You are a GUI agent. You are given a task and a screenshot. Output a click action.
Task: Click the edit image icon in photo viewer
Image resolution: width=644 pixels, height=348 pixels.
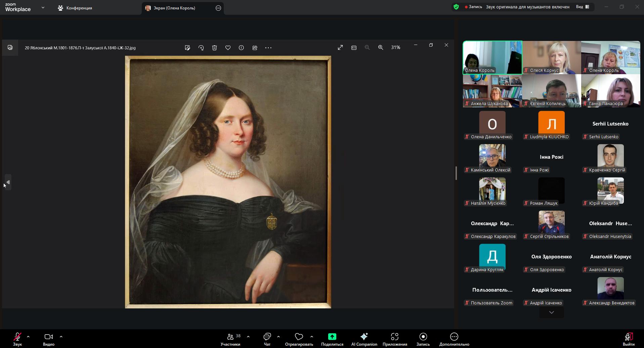[x=187, y=48]
